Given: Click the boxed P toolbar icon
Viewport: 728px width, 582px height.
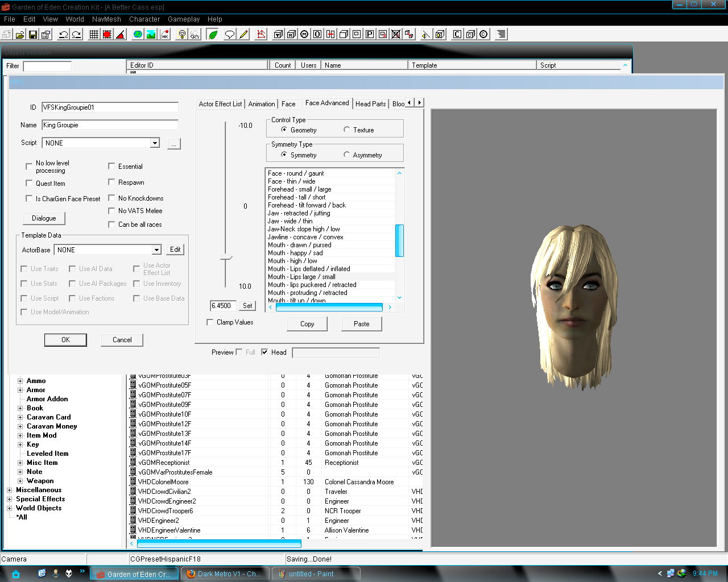Looking at the screenshot, I should (x=370, y=34).
